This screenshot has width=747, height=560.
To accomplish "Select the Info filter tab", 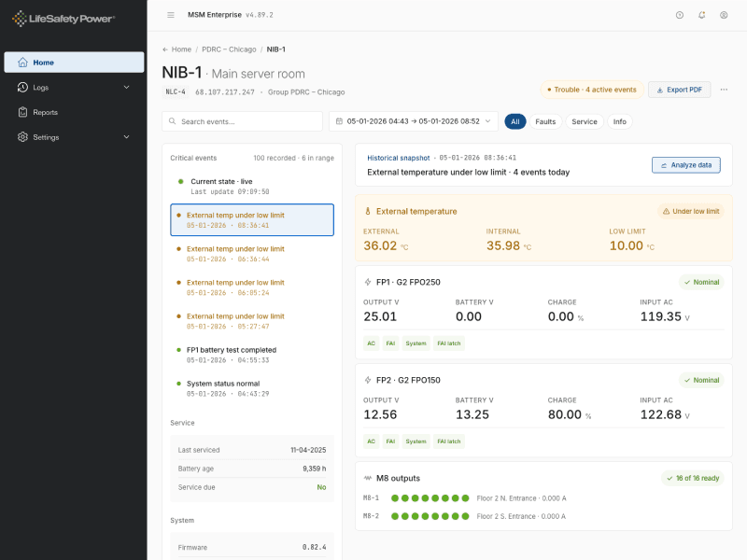I will pos(619,122).
